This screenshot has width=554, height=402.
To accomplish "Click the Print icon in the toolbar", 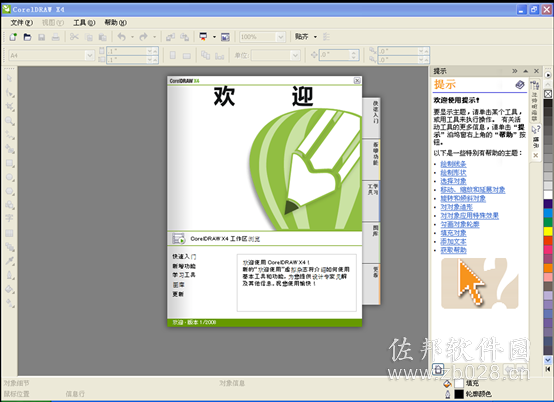I will (55, 37).
